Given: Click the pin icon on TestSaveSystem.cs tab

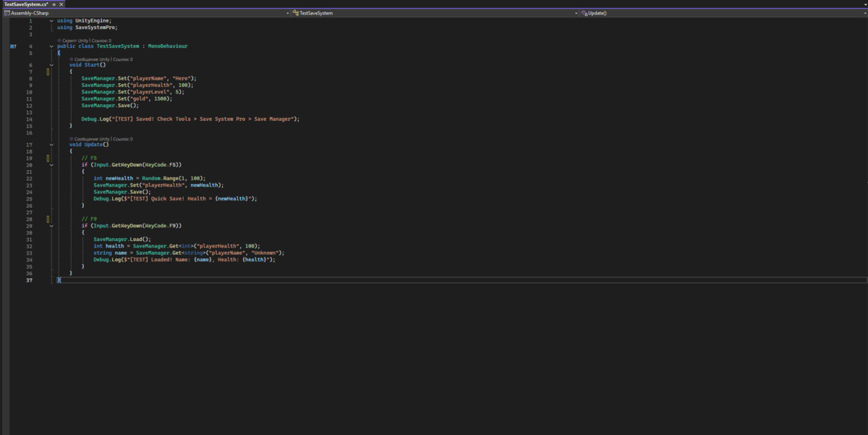Looking at the screenshot, I should [x=54, y=4].
